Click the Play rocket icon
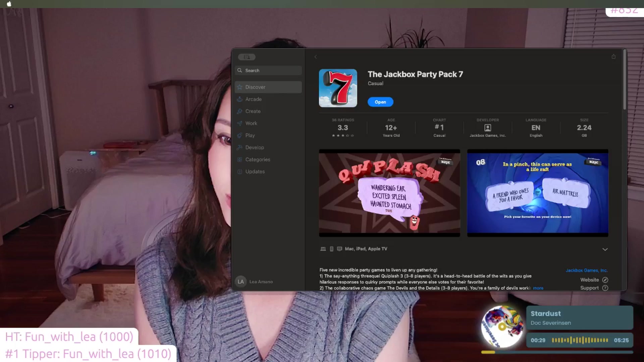644x362 pixels. click(239, 135)
